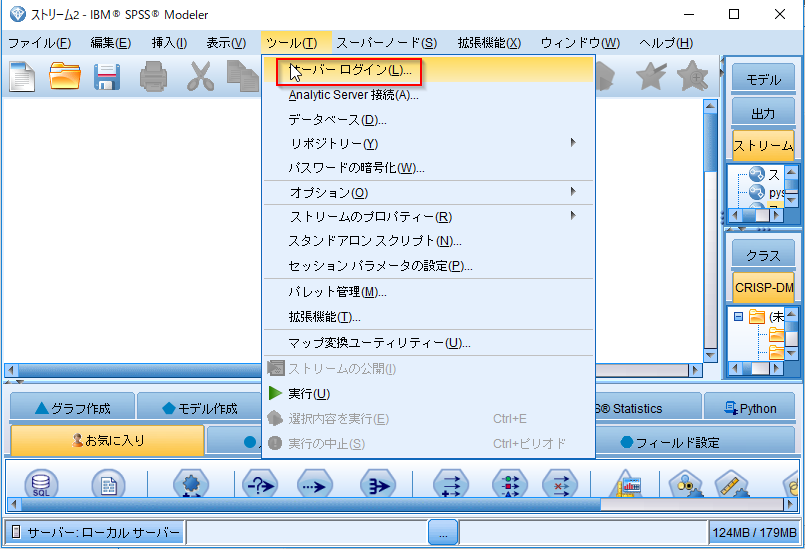
Task: Open the グラフ作成 palette tab
Action: click(72, 408)
